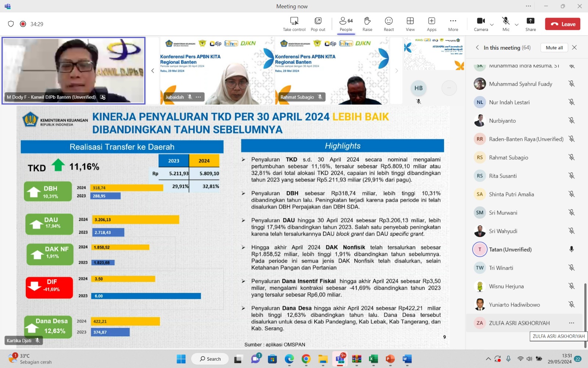
Task: Open Excel from the Windows taskbar
Action: click(x=373, y=359)
